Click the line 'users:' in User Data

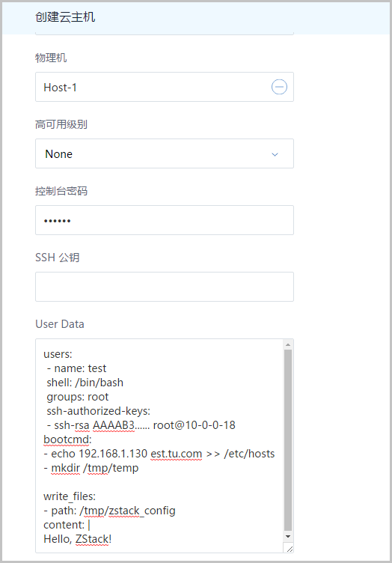[58, 354]
